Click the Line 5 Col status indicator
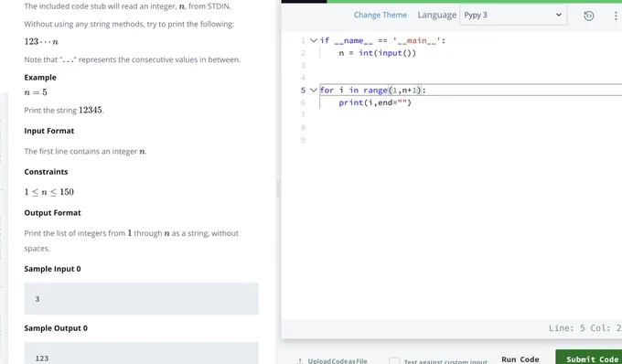 [x=584, y=328]
